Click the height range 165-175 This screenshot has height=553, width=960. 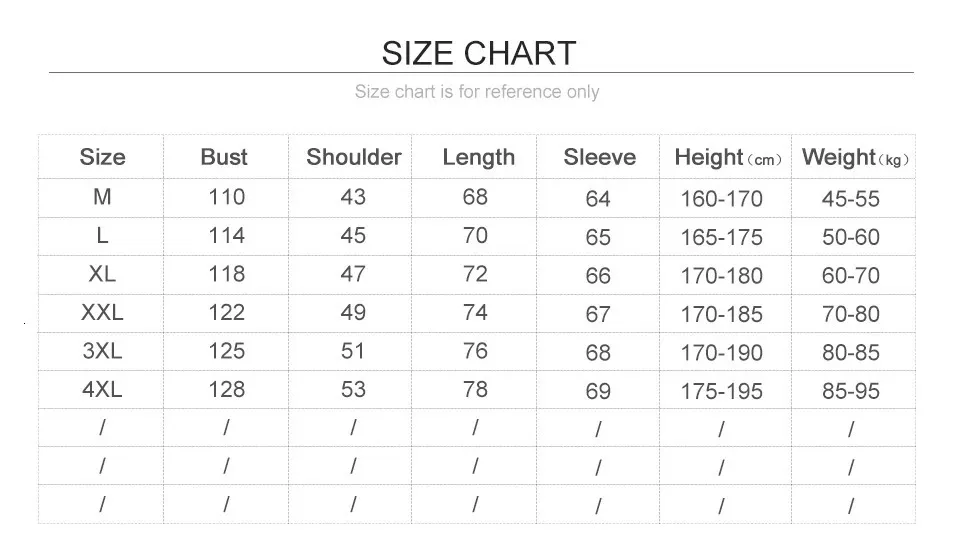pos(721,238)
